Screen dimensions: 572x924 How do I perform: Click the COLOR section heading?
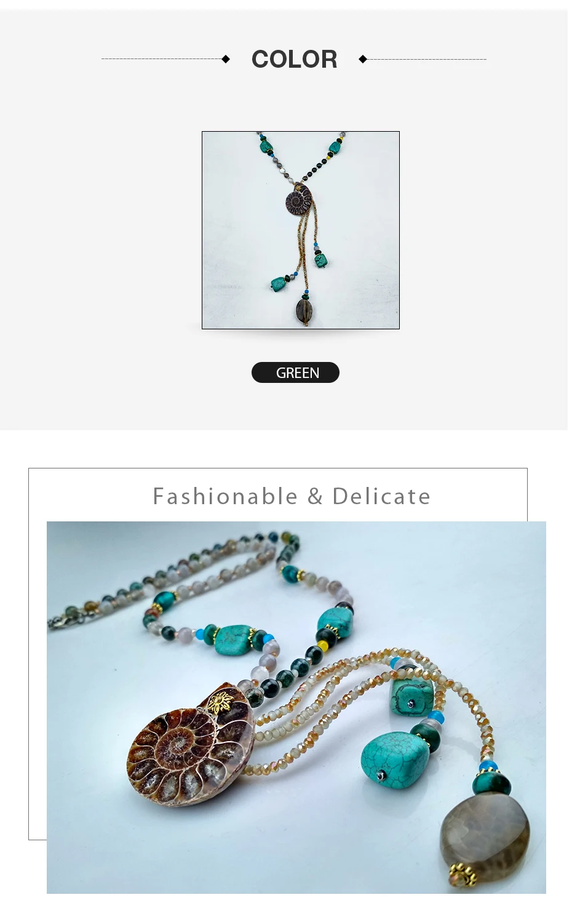(x=295, y=59)
